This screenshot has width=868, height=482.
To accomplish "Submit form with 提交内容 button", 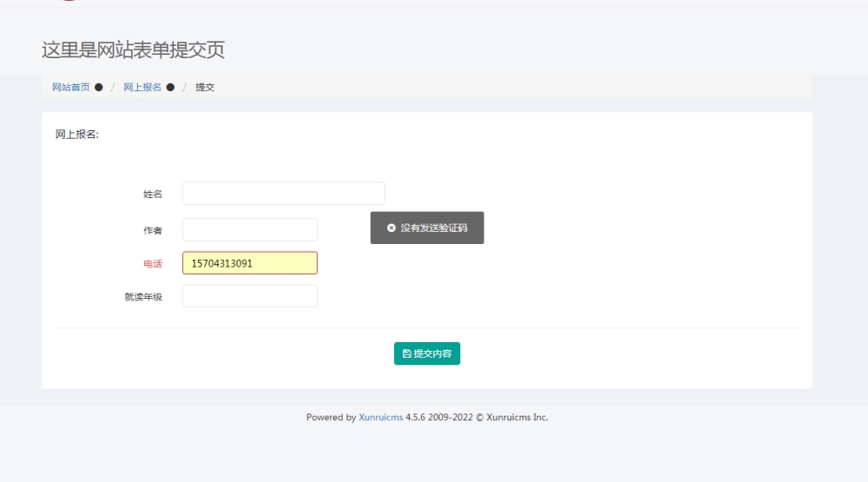I will point(427,353).
